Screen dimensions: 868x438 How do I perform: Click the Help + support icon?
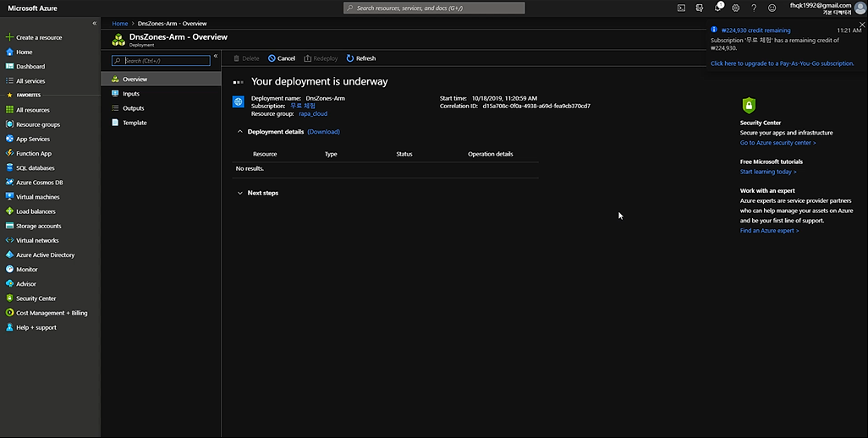point(9,327)
